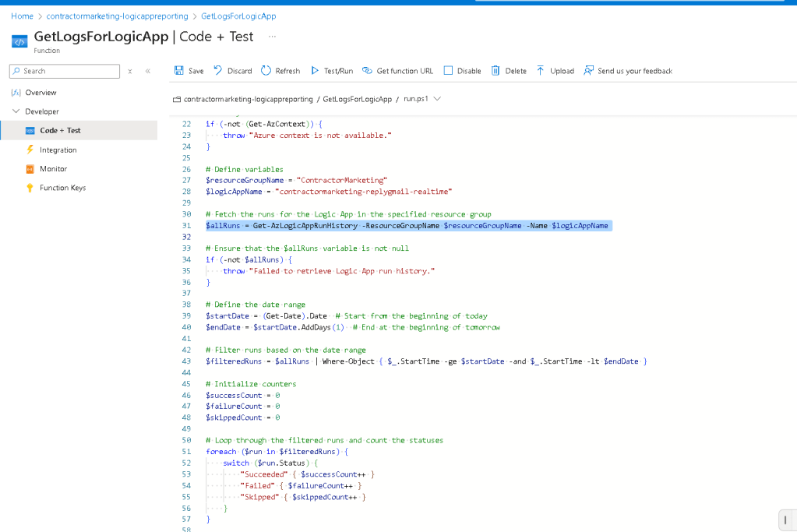797x532 pixels.
Task: Click the 'Azure context is not available.' string
Action: point(320,136)
